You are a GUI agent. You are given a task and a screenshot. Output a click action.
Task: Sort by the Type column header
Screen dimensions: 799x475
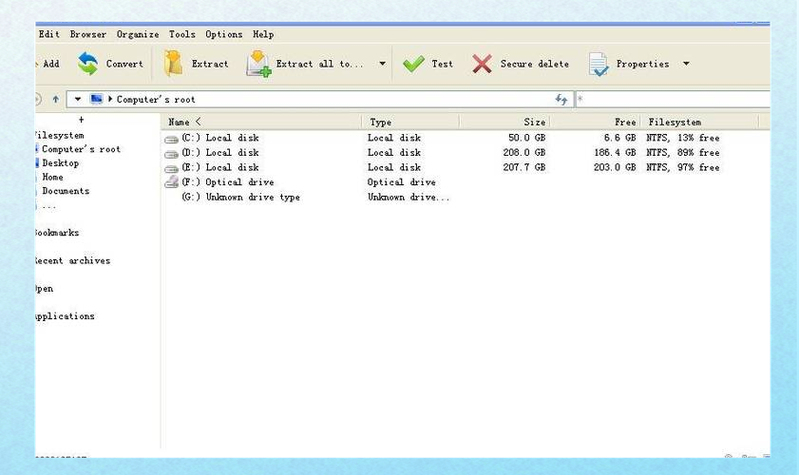click(411, 122)
